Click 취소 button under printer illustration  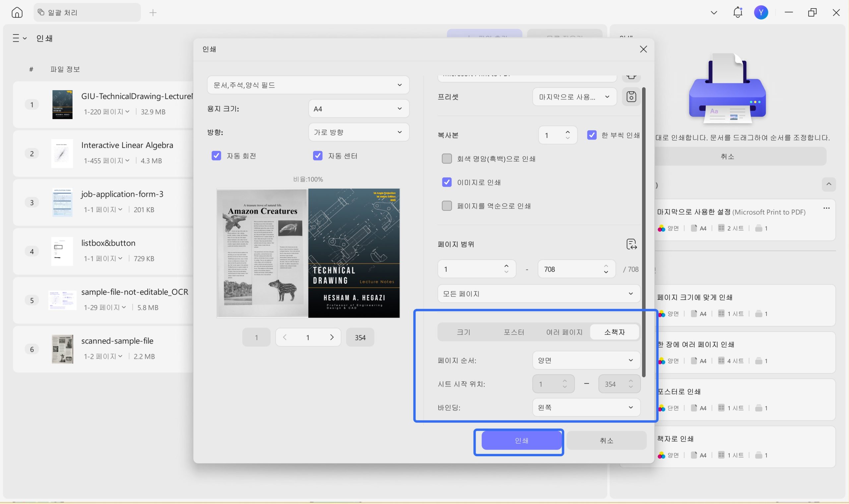click(x=727, y=157)
